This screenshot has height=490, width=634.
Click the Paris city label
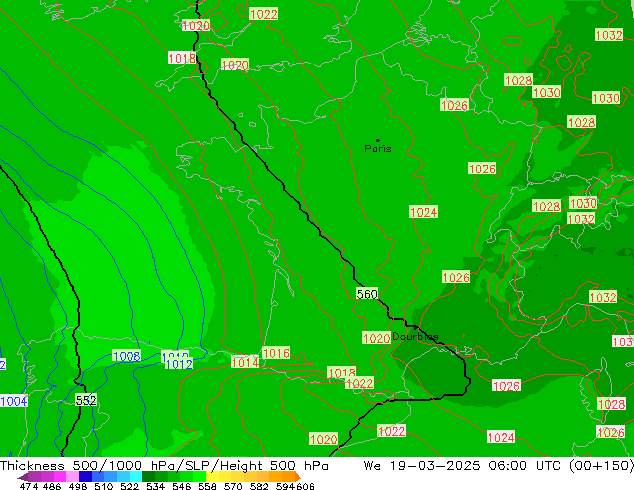(x=378, y=149)
